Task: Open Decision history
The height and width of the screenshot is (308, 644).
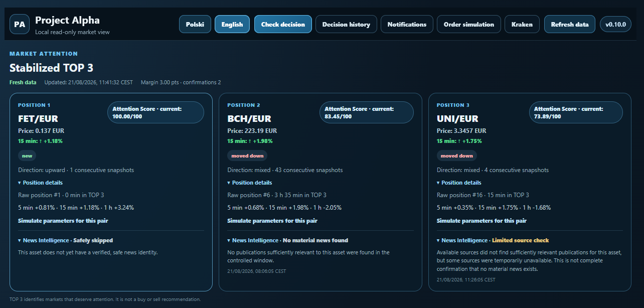Action: (x=346, y=24)
